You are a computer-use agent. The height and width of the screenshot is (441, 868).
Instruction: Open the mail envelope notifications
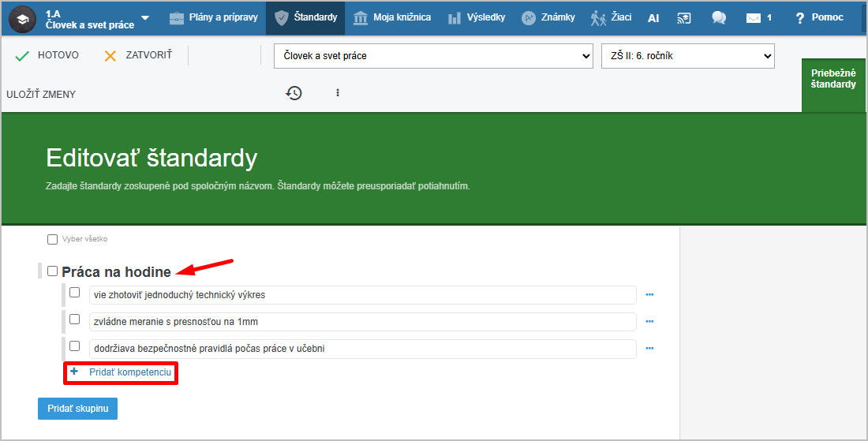pos(754,18)
